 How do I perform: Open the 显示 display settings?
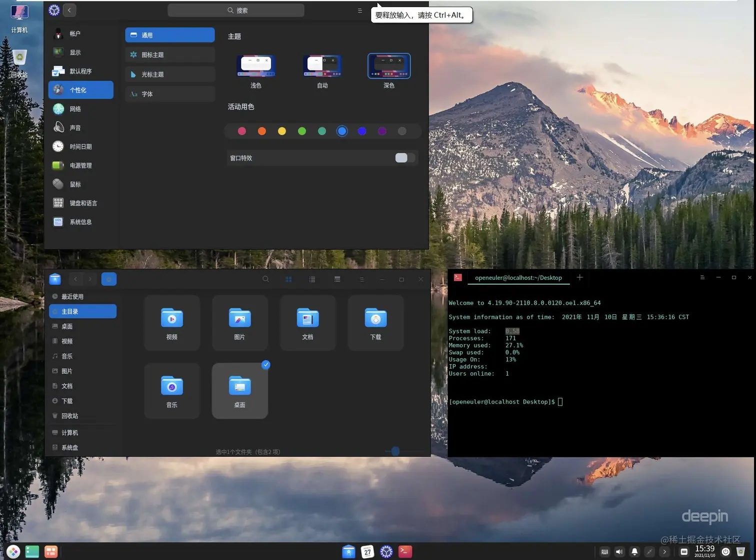pyautogui.click(x=81, y=52)
